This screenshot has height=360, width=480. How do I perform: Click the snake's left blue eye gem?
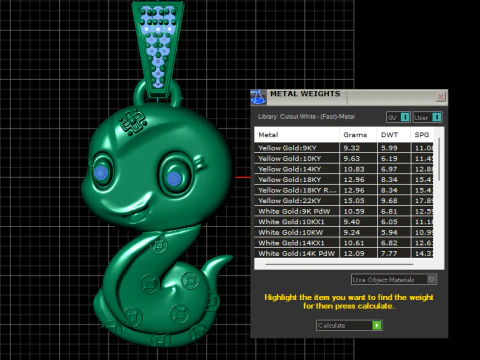click(x=101, y=173)
